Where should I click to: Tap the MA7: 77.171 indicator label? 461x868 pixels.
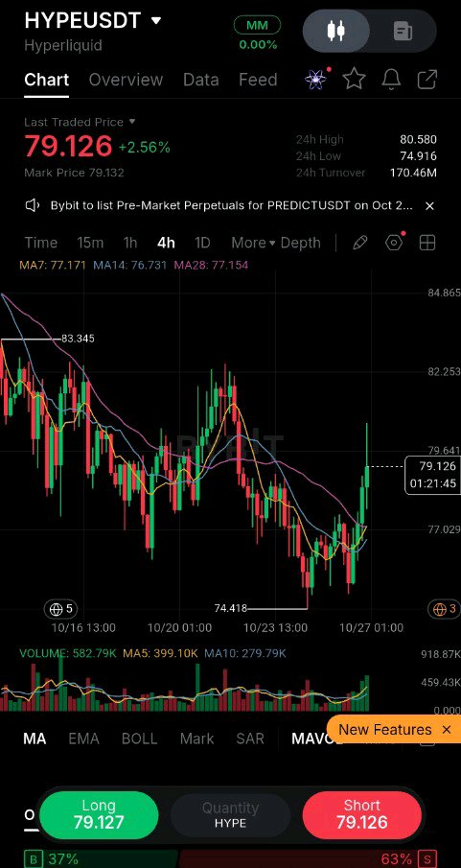(53, 265)
